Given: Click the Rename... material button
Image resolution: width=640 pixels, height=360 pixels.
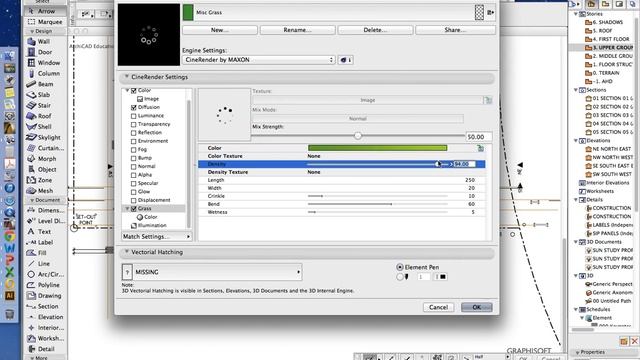Looking at the screenshot, I should click(298, 30).
